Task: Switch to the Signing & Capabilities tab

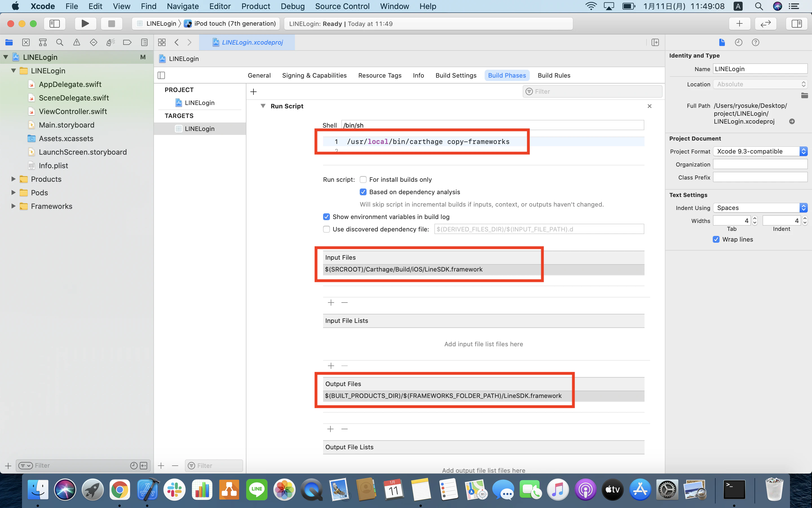Action: [x=314, y=75]
